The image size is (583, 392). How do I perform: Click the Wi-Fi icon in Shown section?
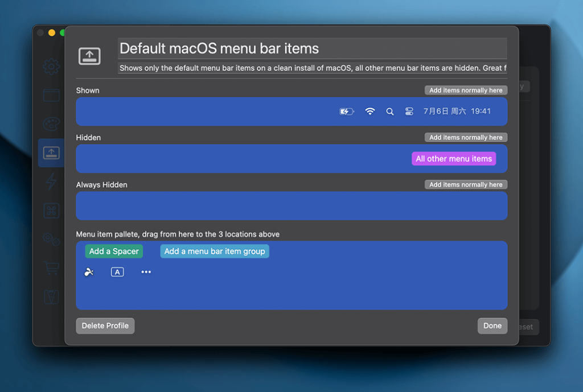point(370,112)
